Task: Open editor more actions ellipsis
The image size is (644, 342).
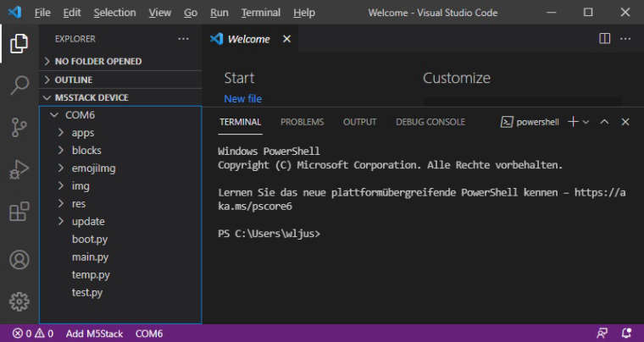Action: pos(625,39)
